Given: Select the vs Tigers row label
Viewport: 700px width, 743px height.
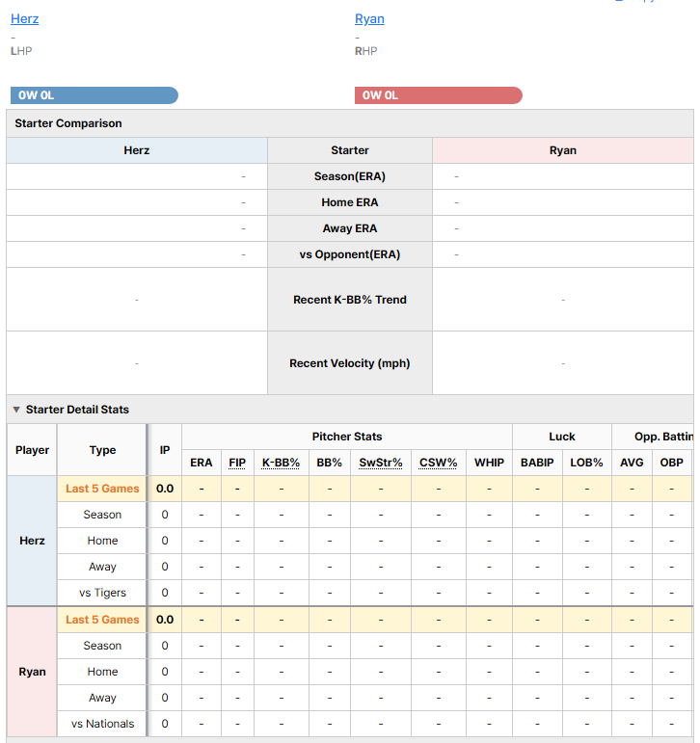Looking at the screenshot, I should [x=102, y=593].
